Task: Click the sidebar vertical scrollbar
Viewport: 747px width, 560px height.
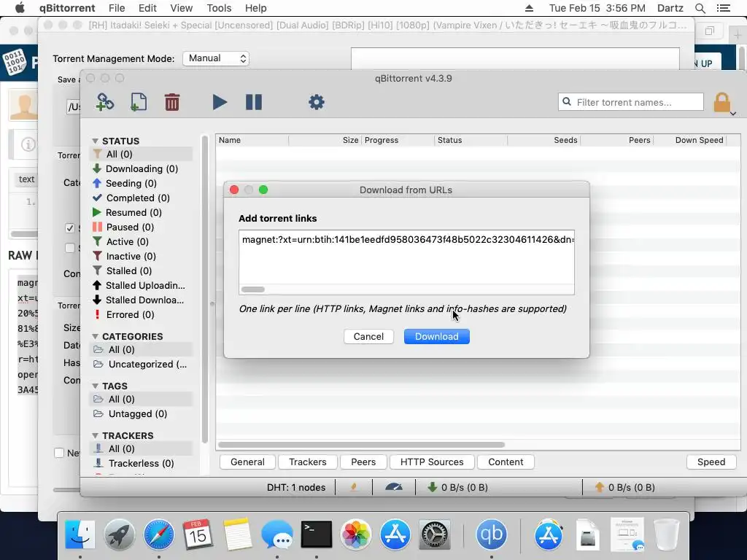Action: [205, 289]
